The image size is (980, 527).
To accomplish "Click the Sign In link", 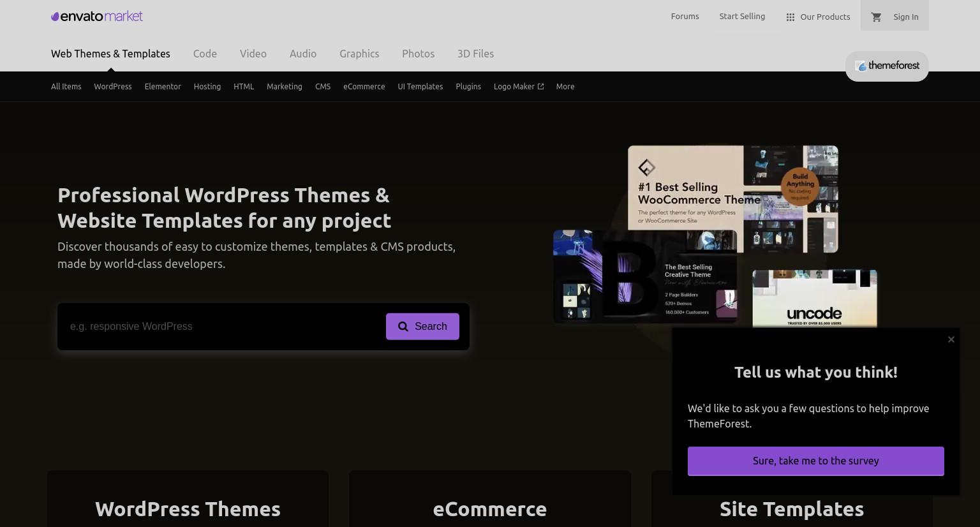I will coord(906,17).
